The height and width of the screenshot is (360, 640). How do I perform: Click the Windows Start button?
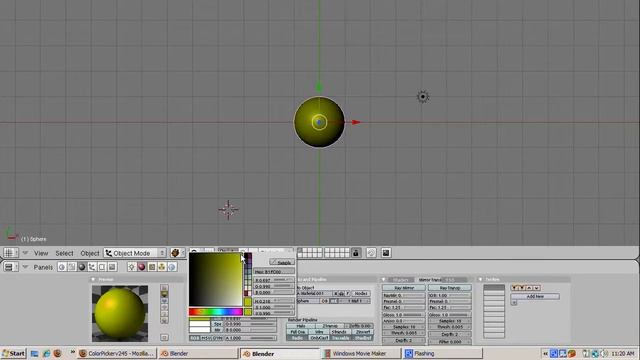[x=13, y=353]
